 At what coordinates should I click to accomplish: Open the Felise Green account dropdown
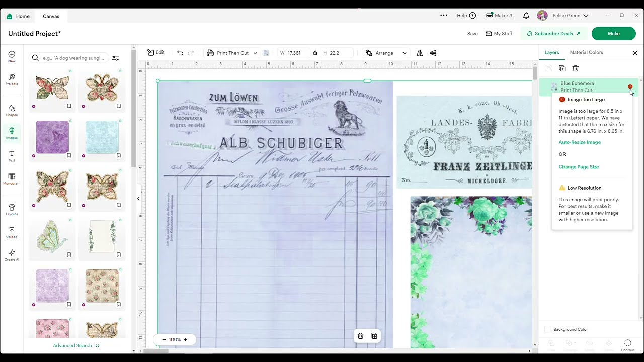point(562,16)
